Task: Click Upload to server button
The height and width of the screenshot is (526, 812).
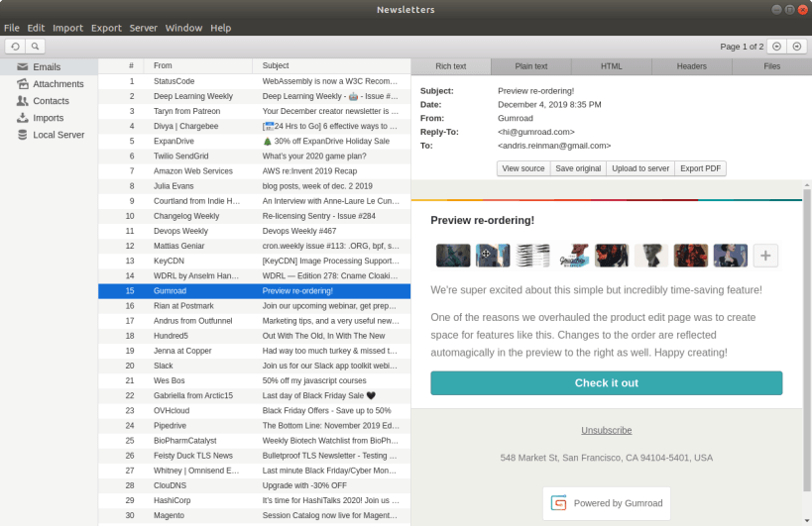Action: [x=640, y=168]
